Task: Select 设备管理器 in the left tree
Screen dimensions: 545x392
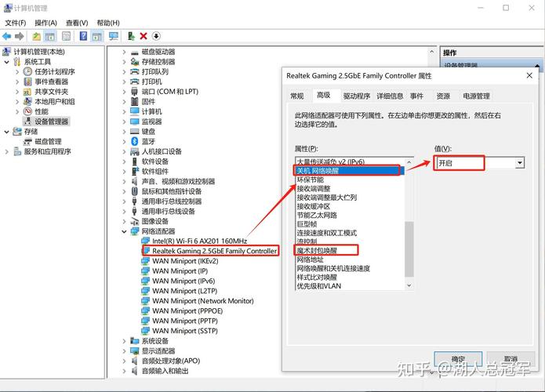Action: (x=51, y=122)
